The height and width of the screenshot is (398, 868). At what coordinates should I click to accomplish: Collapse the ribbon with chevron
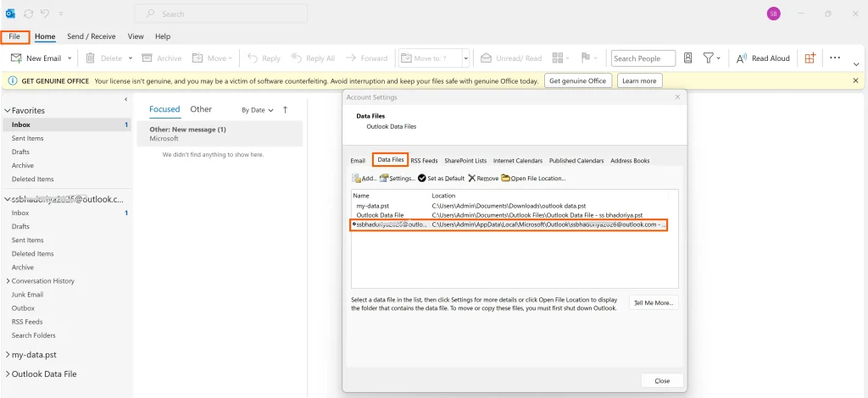856,64
